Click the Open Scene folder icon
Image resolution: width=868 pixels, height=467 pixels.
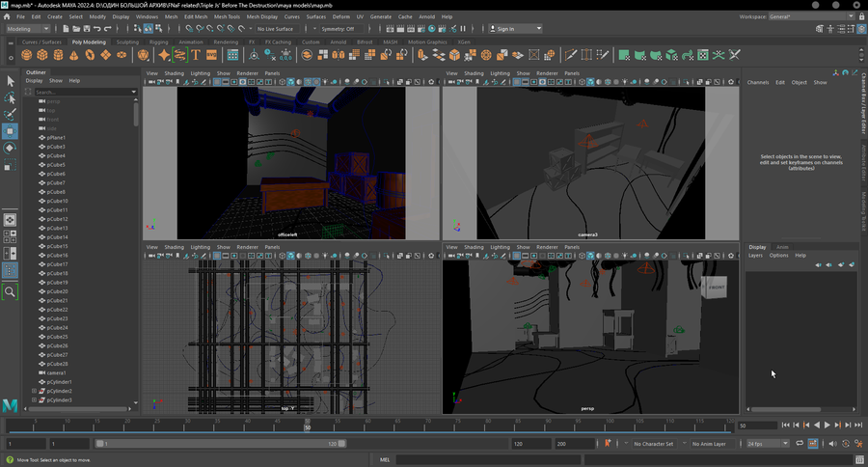tap(76, 29)
